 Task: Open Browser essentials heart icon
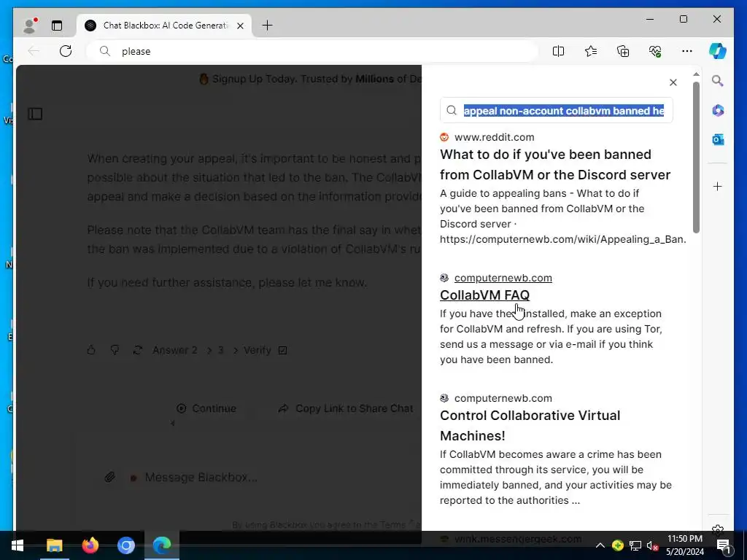click(x=655, y=51)
